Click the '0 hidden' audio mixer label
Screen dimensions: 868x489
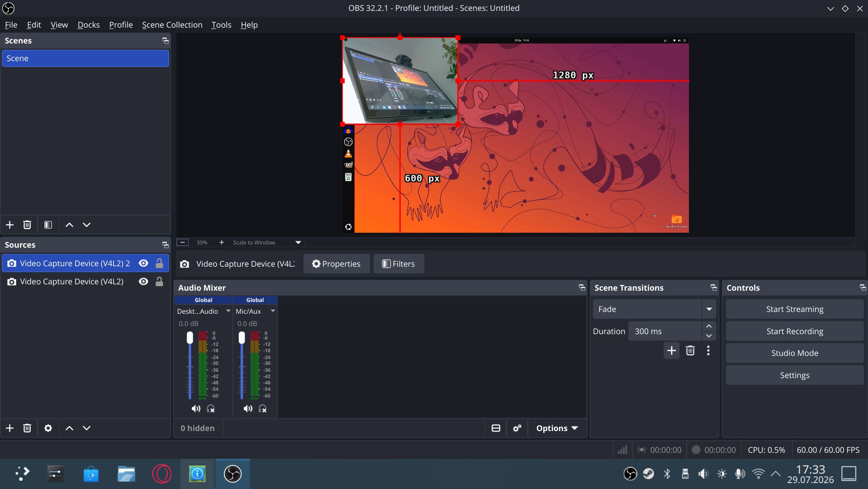click(198, 428)
